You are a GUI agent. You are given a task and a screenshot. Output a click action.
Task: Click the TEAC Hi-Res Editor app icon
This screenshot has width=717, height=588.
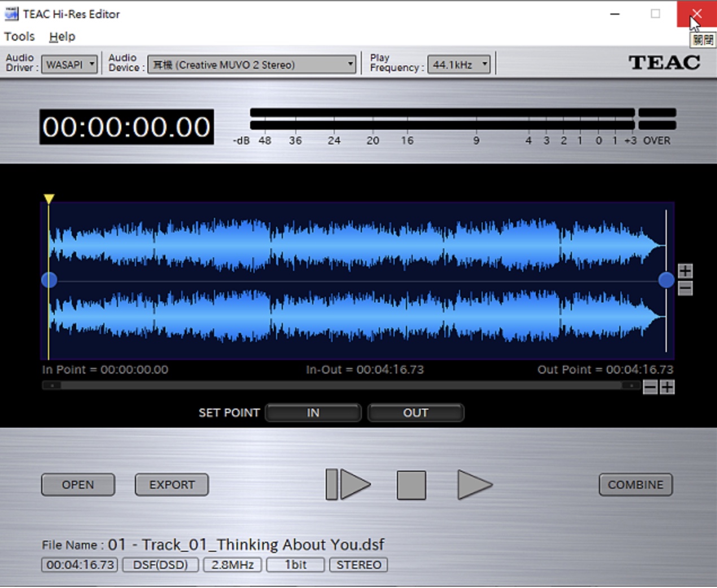[11, 14]
